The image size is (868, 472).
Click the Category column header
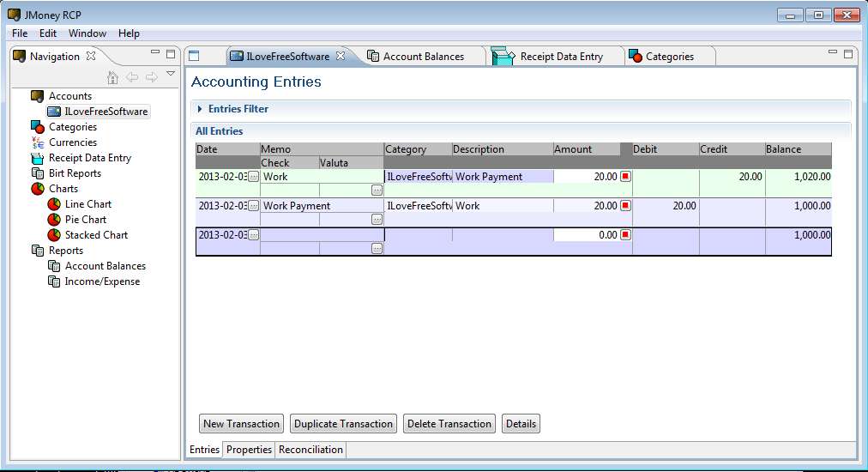coord(418,149)
